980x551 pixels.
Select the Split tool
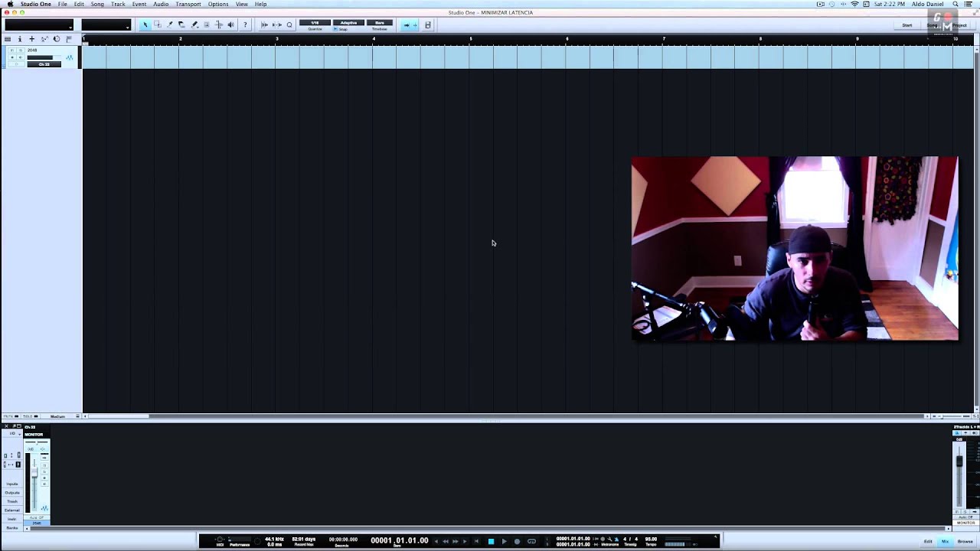click(169, 24)
